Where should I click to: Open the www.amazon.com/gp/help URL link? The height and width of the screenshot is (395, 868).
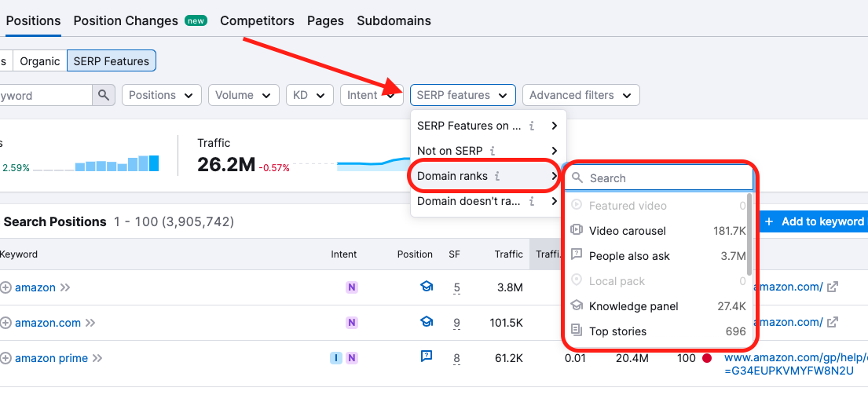[796, 364]
